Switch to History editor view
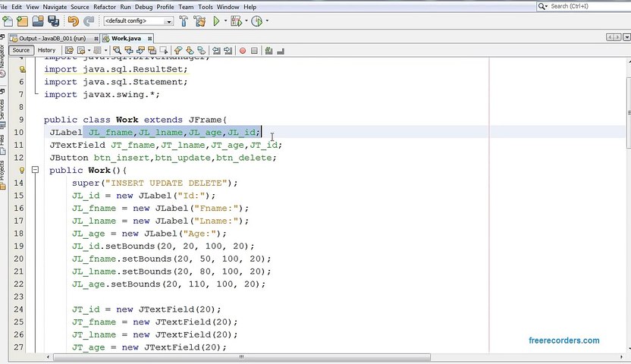631x364 pixels. (x=46, y=51)
